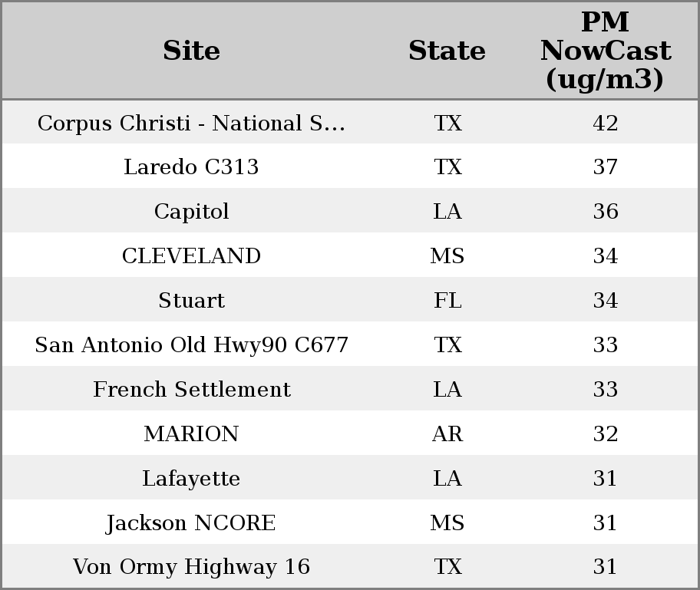Screen dimensions: 700x590
Task: Choose the French Settlement site
Action: [x=191, y=390]
